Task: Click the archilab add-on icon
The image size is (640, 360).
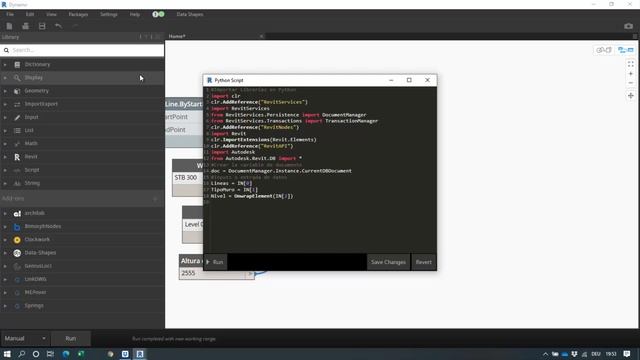Action: (x=17, y=213)
